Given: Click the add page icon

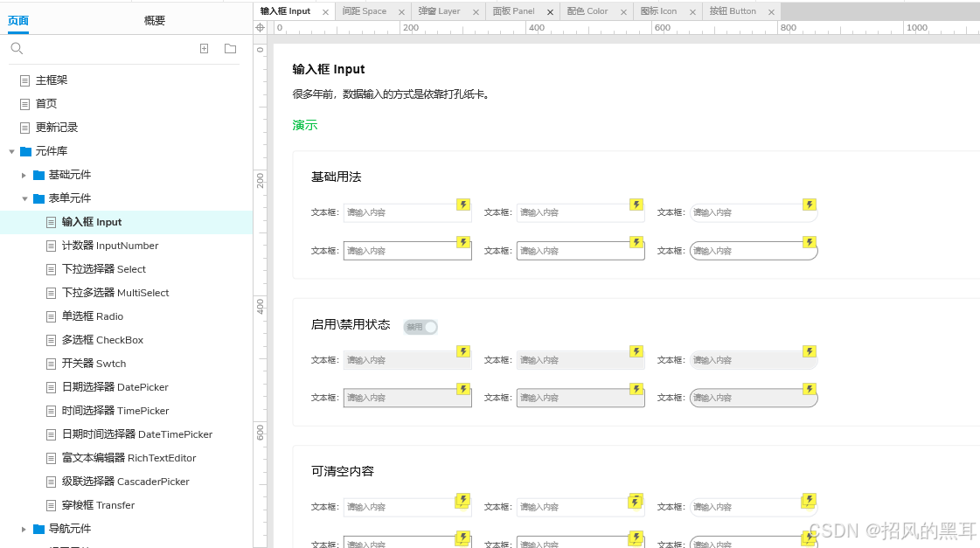Looking at the screenshot, I should click(204, 48).
